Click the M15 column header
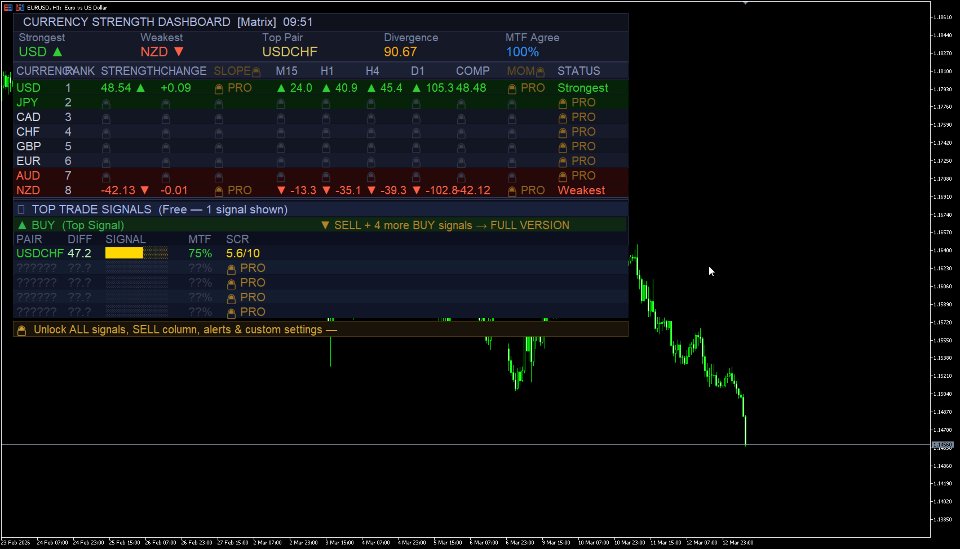Image resolution: width=960 pixels, height=549 pixels. tap(287, 71)
